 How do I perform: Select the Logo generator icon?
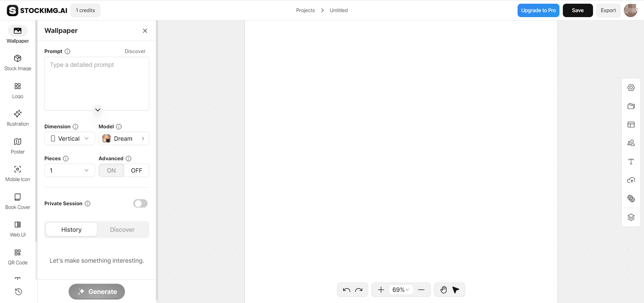pos(17,91)
